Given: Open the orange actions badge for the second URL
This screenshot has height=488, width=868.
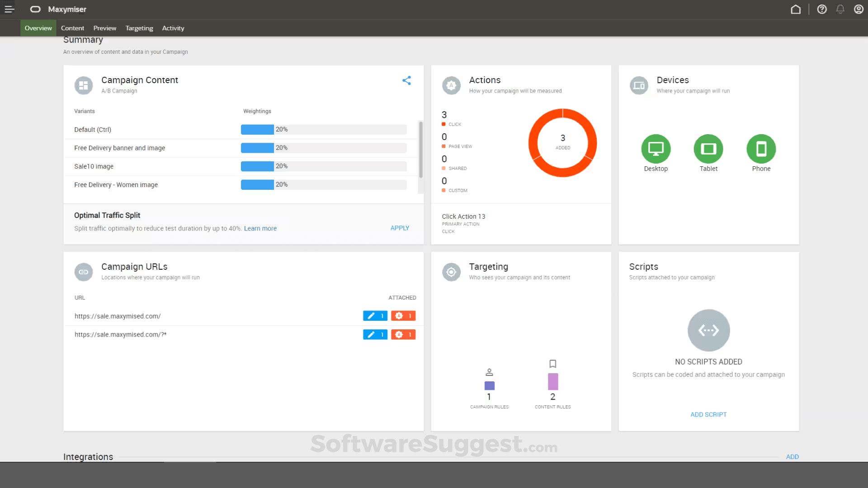Looking at the screenshot, I should pos(403,334).
